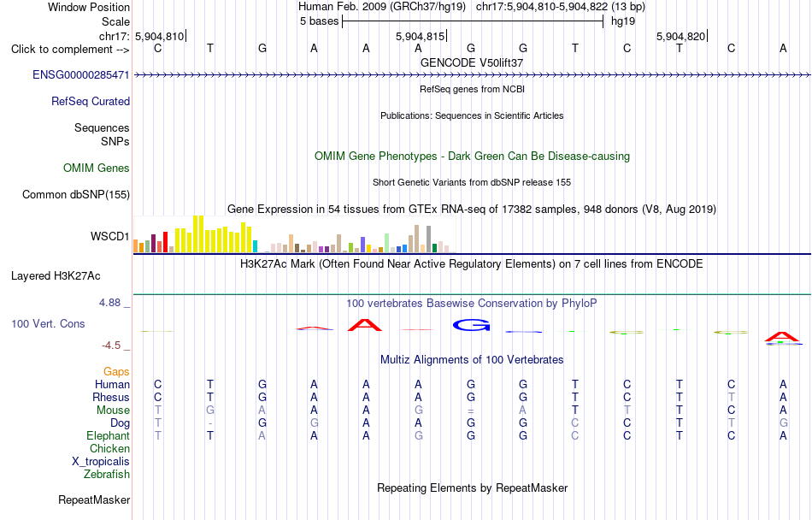This screenshot has width=812, height=520.
Task: Click the ENSG00000285471 intron arrow line
Action: click(473, 75)
